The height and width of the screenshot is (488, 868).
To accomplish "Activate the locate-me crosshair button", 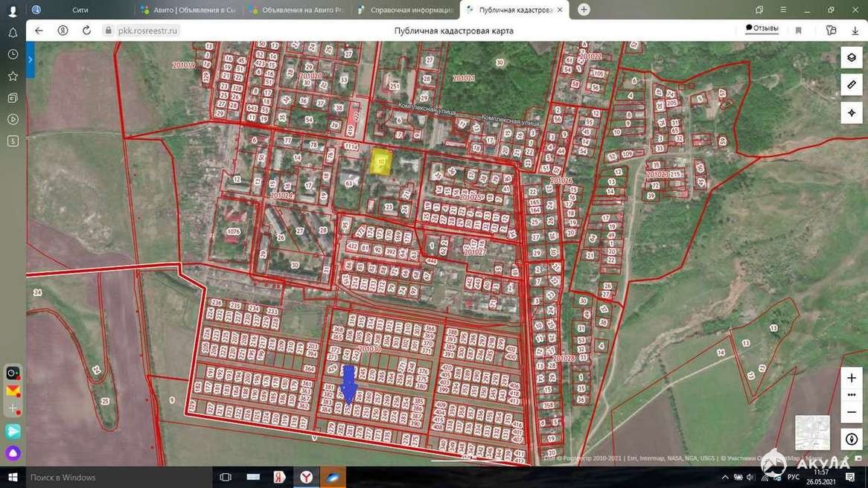I will [x=852, y=113].
